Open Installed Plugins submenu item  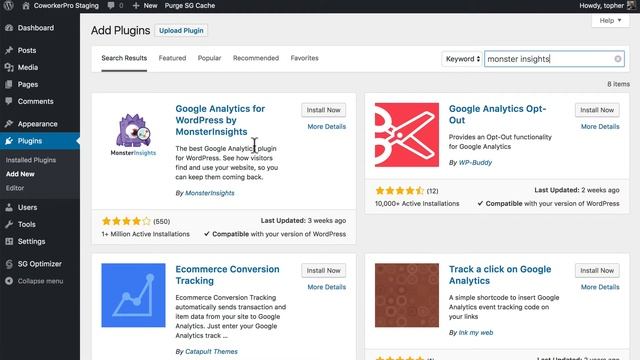click(x=31, y=160)
